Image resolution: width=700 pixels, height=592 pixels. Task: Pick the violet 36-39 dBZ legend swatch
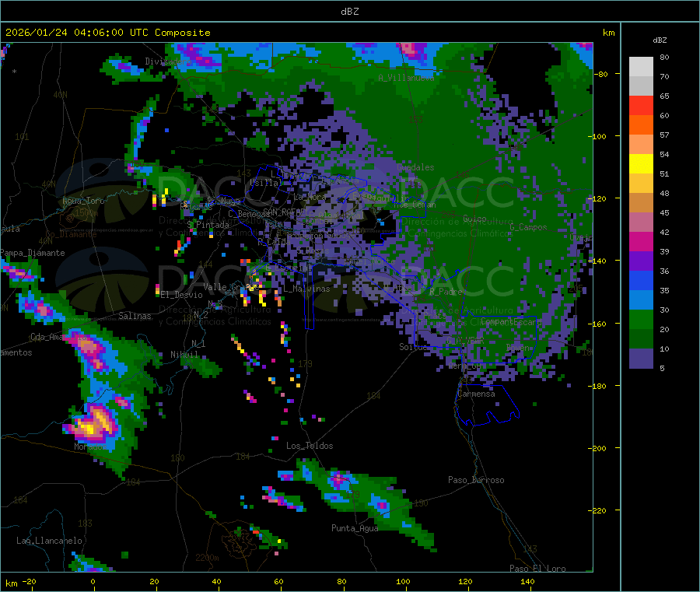tap(641, 261)
